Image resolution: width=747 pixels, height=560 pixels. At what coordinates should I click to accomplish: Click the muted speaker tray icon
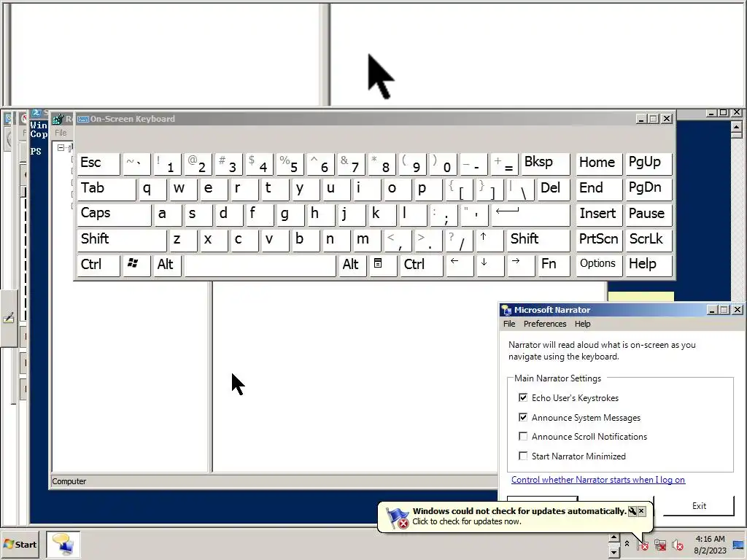click(678, 544)
